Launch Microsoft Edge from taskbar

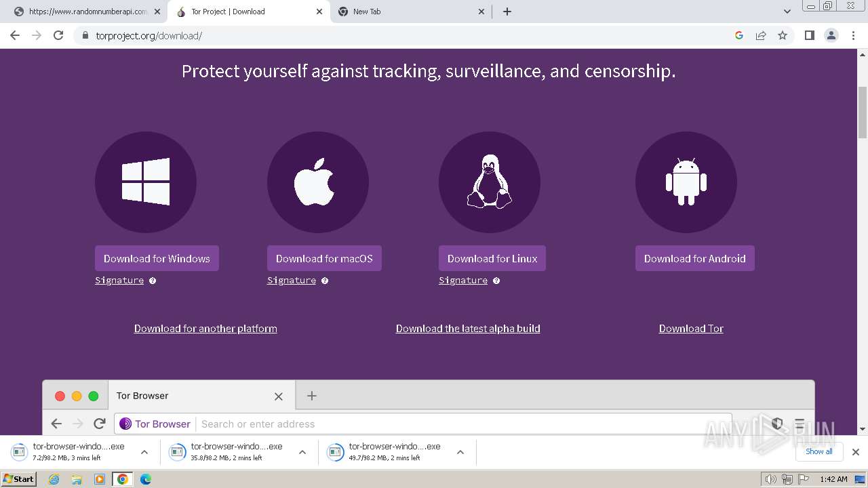click(x=145, y=479)
